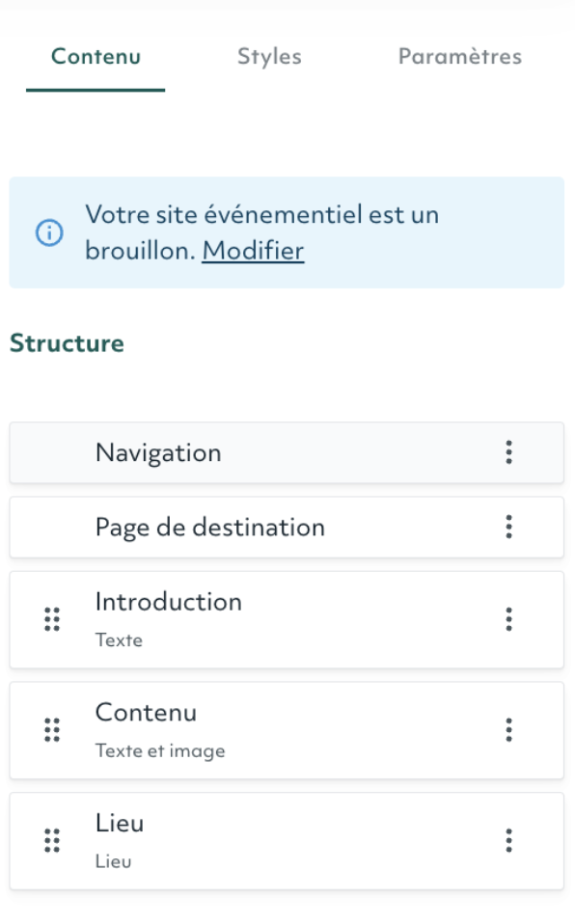Image resolution: width=575 pixels, height=924 pixels.
Task: Switch to the Paramètres tab
Action: [460, 57]
